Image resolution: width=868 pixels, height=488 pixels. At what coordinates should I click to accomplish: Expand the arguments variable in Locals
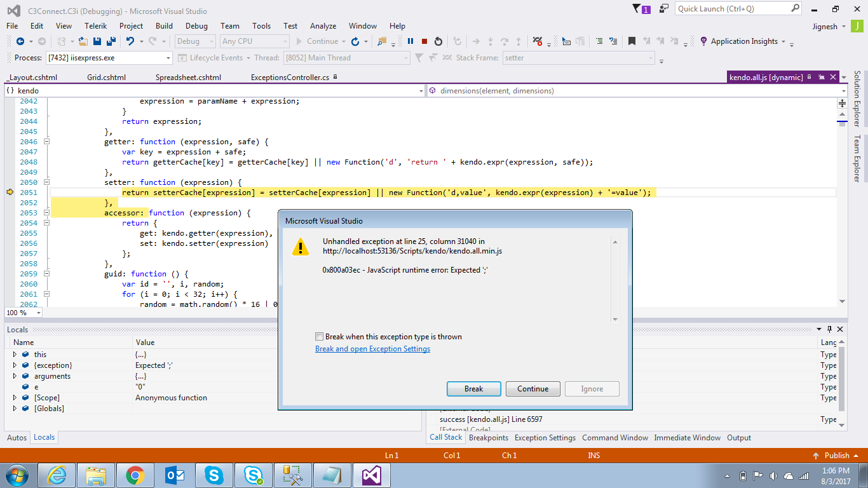[x=15, y=376]
